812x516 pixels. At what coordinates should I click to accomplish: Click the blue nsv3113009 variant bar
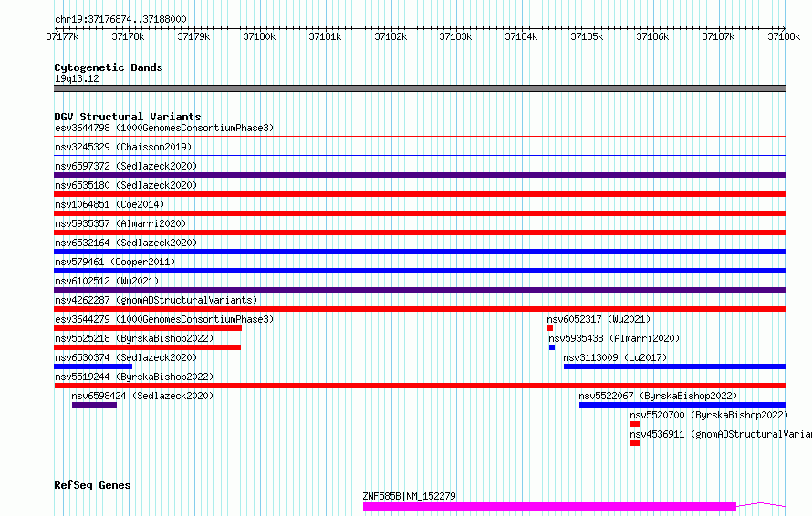coord(675,366)
